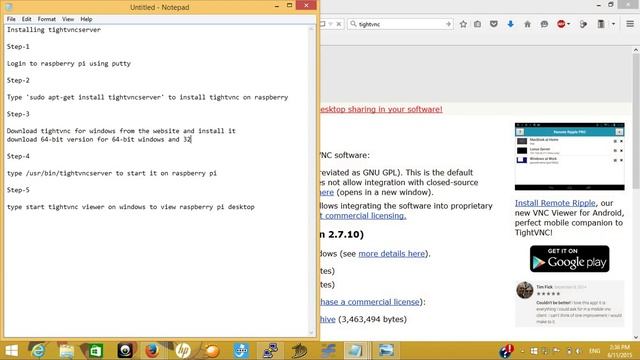Switch to Firefox from taskbar
Screen dimensions: 640x360
pyautogui.click(x=152, y=351)
